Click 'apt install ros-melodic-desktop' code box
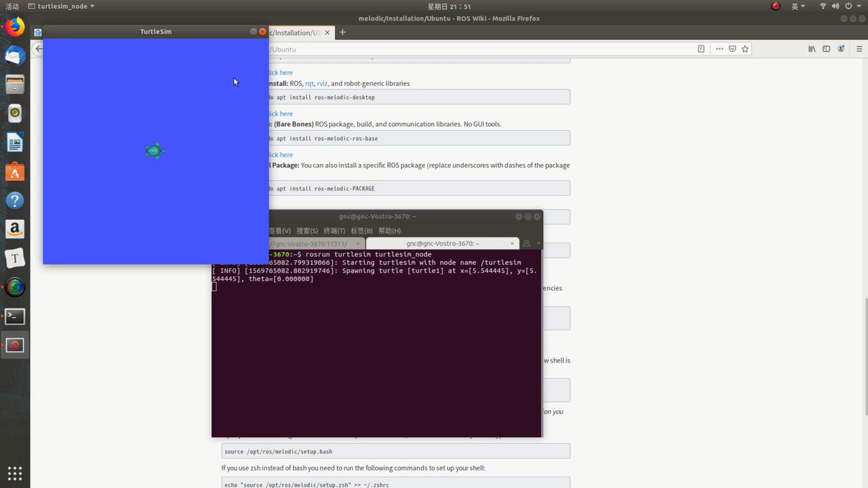This screenshot has height=488, width=868. click(x=419, y=97)
